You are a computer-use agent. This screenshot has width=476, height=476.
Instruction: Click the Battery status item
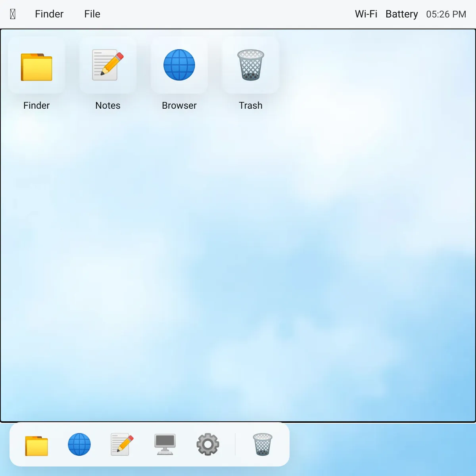(x=401, y=14)
